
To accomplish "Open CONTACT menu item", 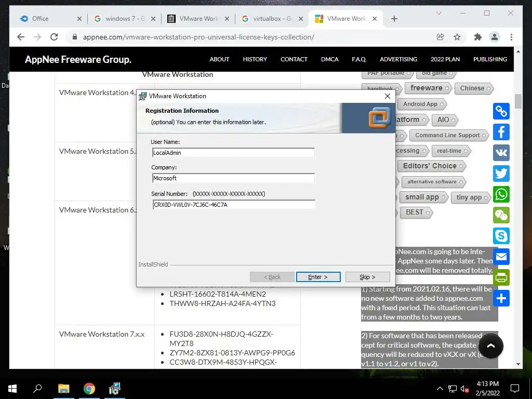I will tap(294, 59).
